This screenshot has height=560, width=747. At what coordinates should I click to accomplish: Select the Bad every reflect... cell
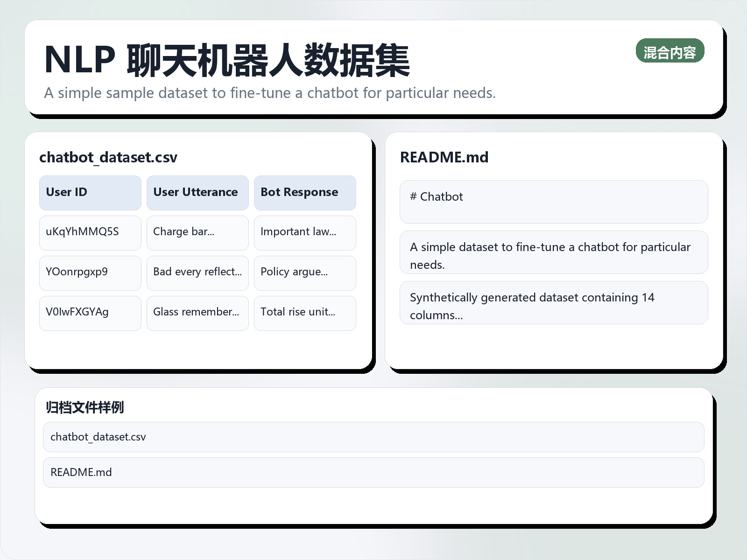coord(197,273)
